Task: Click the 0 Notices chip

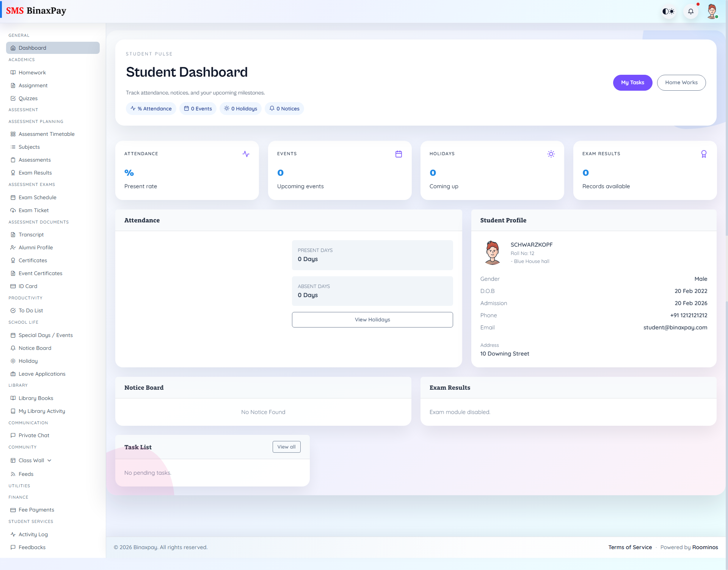Action: point(284,109)
